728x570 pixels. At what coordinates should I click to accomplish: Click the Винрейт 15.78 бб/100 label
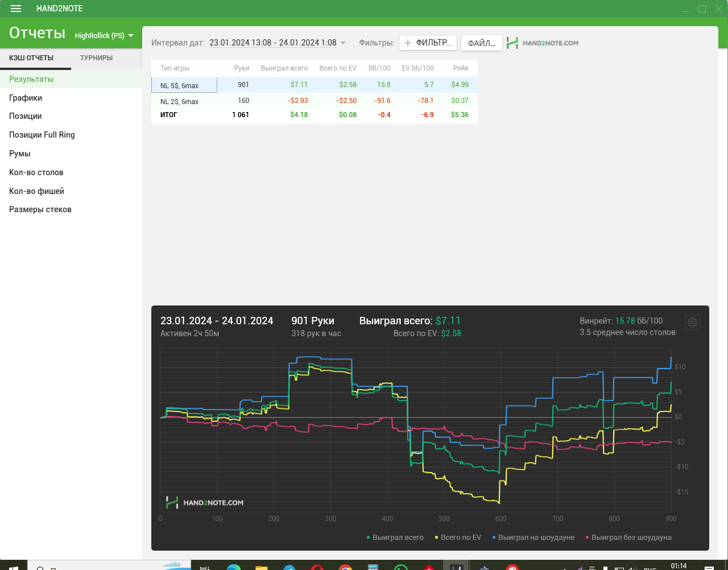tap(621, 321)
